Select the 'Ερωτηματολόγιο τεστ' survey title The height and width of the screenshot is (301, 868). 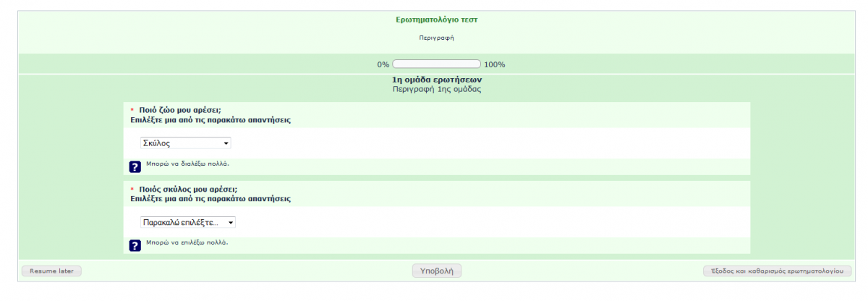pos(437,20)
